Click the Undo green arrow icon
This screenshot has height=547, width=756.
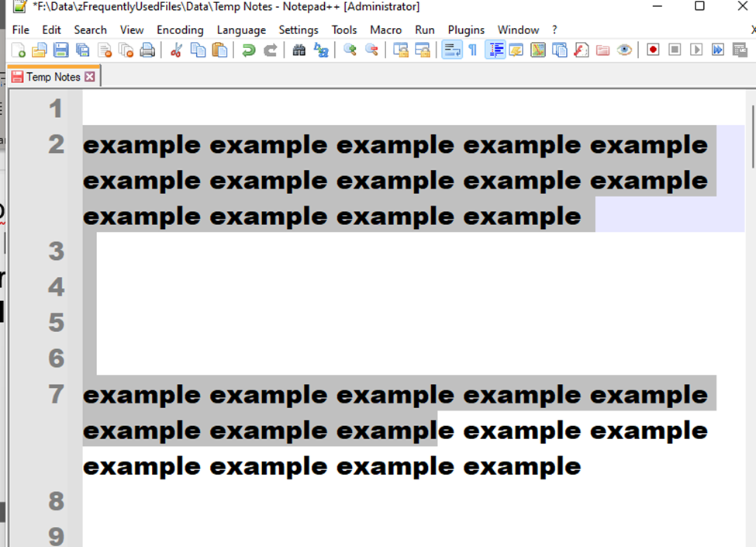pyautogui.click(x=248, y=50)
